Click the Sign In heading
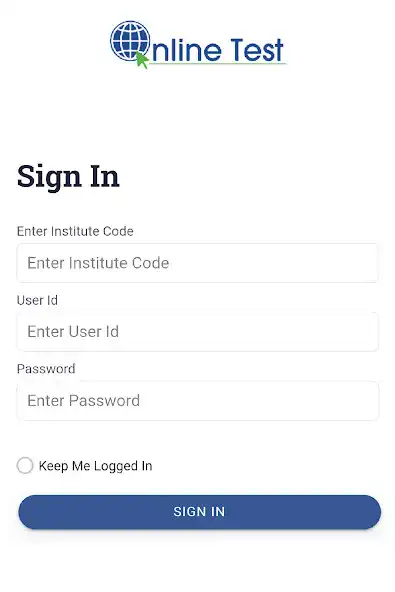Screen dimensions: 395x592 tap(68, 176)
